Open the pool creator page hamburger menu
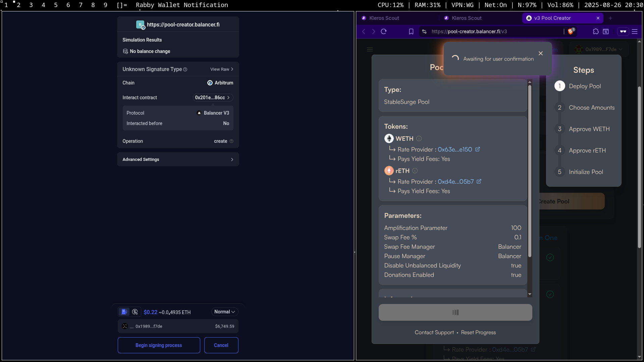The height and width of the screenshot is (362, 644). 370,50
